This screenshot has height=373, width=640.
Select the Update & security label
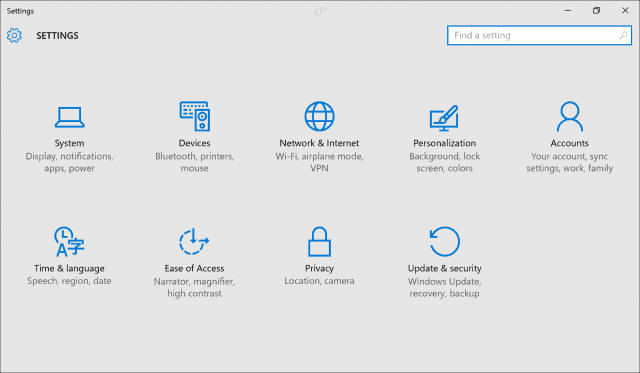444,269
